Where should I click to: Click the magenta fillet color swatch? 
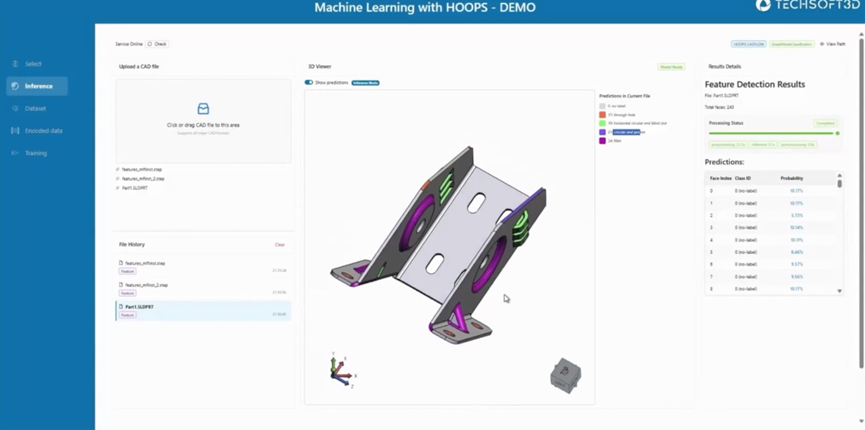(x=602, y=141)
